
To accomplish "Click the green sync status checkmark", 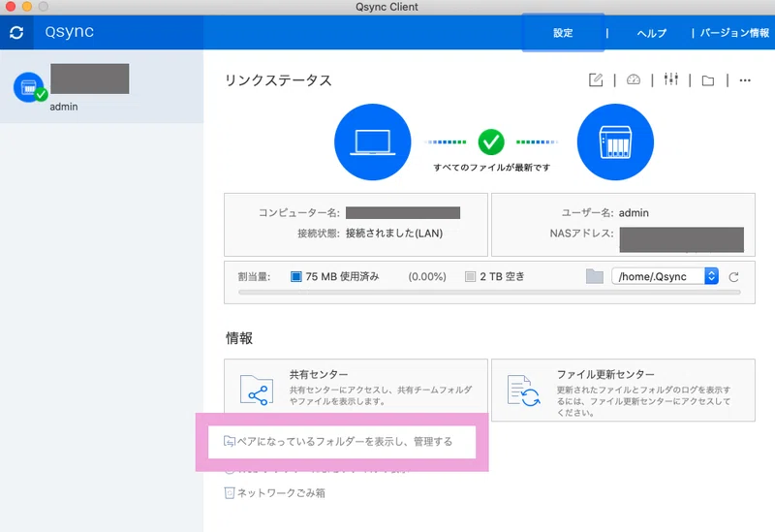I will point(491,141).
